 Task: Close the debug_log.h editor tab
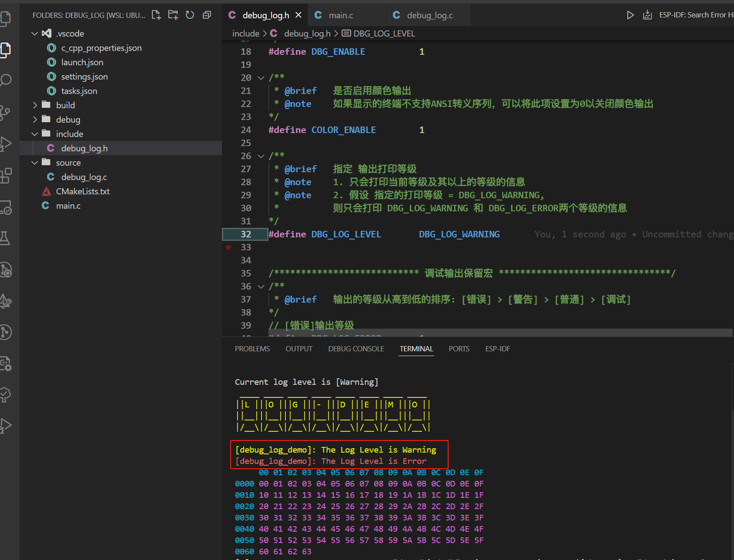tap(298, 15)
